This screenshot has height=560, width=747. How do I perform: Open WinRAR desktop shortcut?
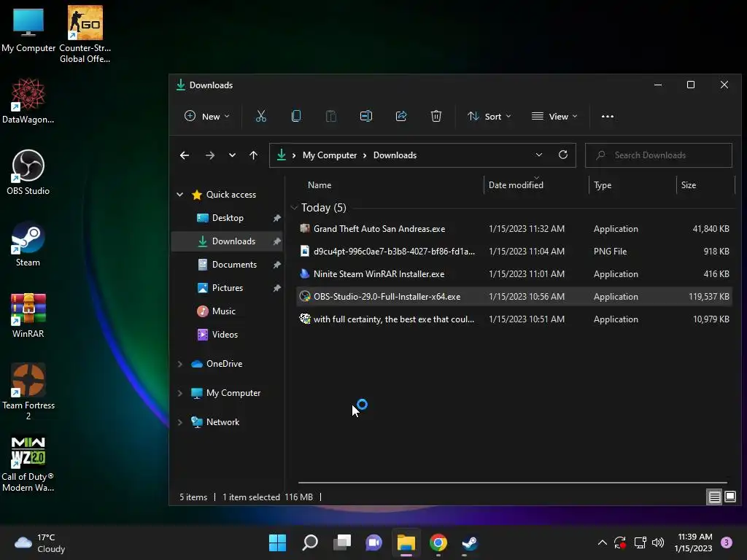click(28, 316)
